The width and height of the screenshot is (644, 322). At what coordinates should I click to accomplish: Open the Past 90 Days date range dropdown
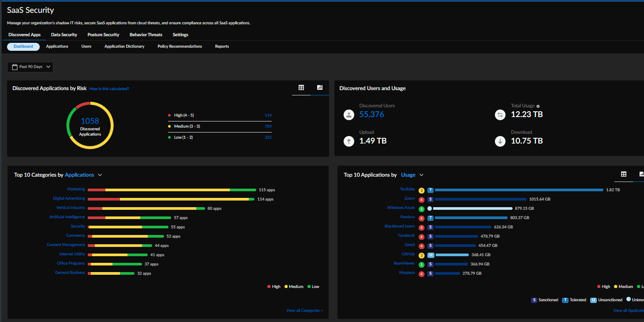coord(30,67)
